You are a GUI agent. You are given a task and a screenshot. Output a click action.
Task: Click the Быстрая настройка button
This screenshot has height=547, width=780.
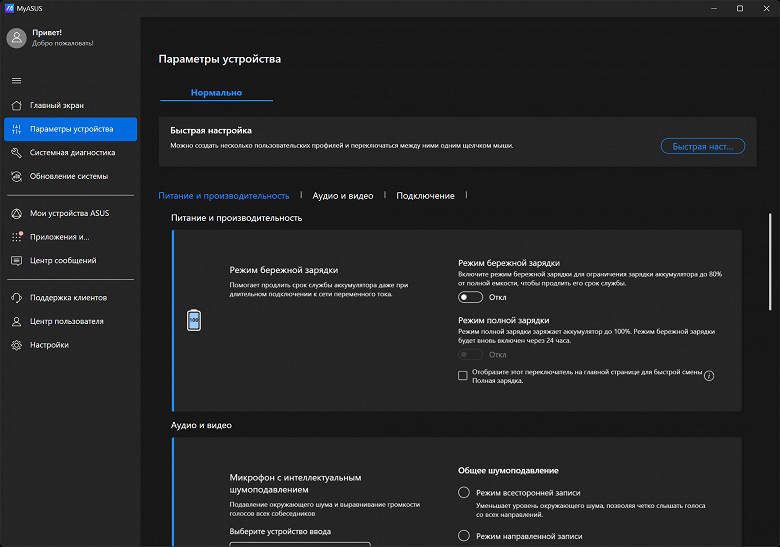click(702, 146)
